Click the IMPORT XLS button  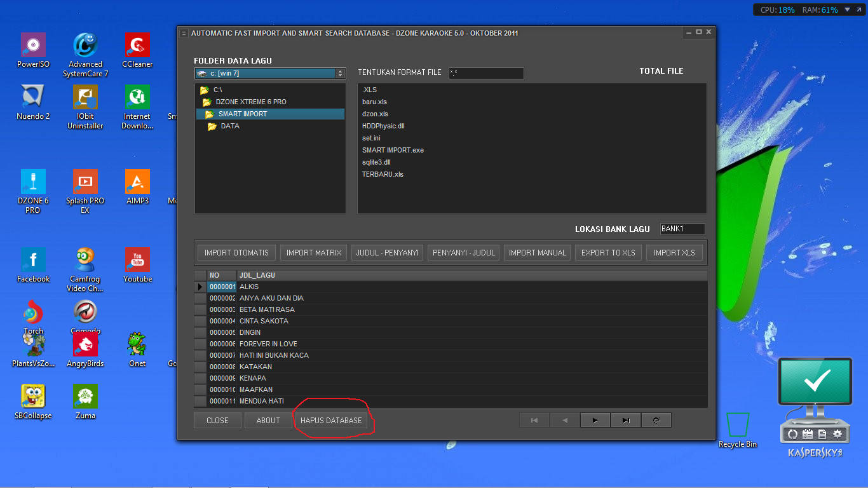point(674,252)
